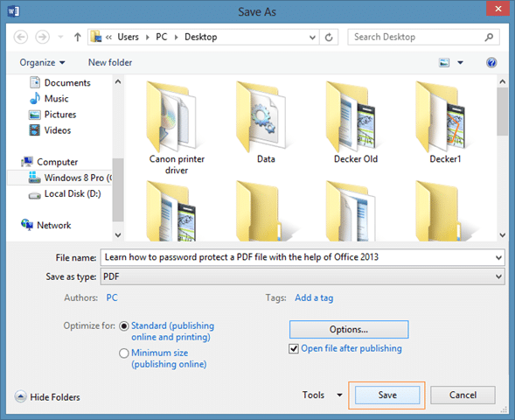Select the Decker Old folder

tap(355, 122)
